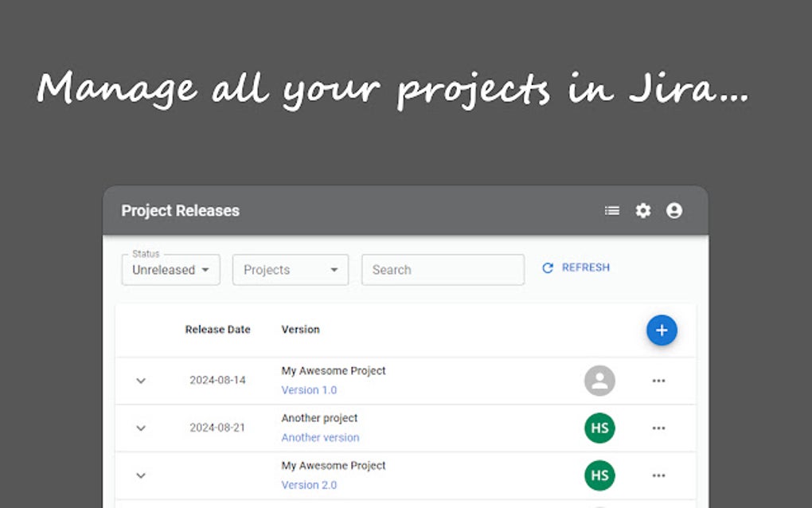Open the Version 1.0 link
812x508 pixels.
[309, 389]
